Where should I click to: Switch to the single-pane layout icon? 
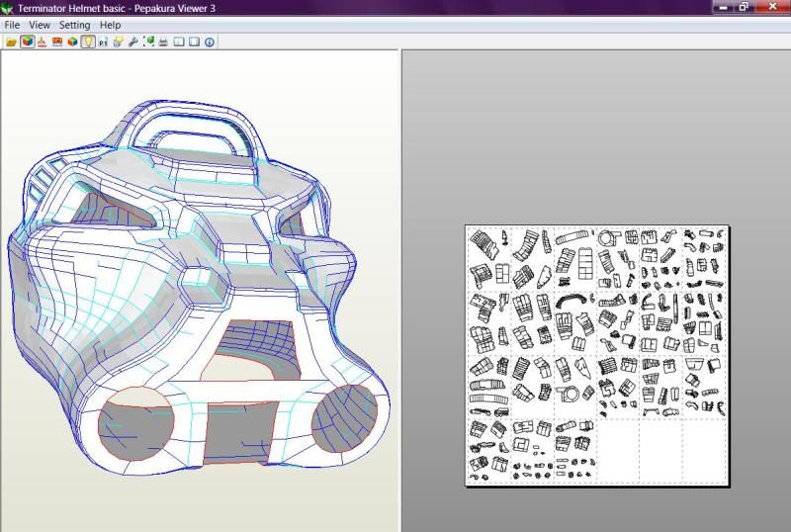[194, 42]
